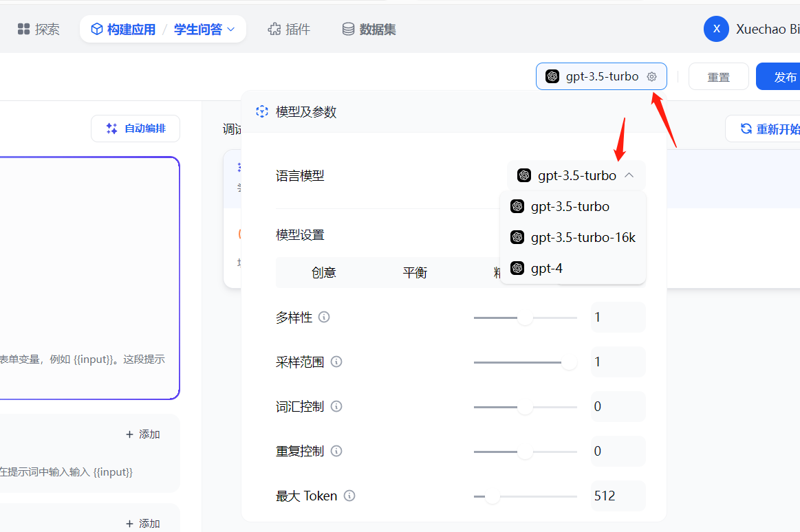The image size is (800, 532).
Task: Click the 最大 Token value field showing 512
Action: point(618,496)
